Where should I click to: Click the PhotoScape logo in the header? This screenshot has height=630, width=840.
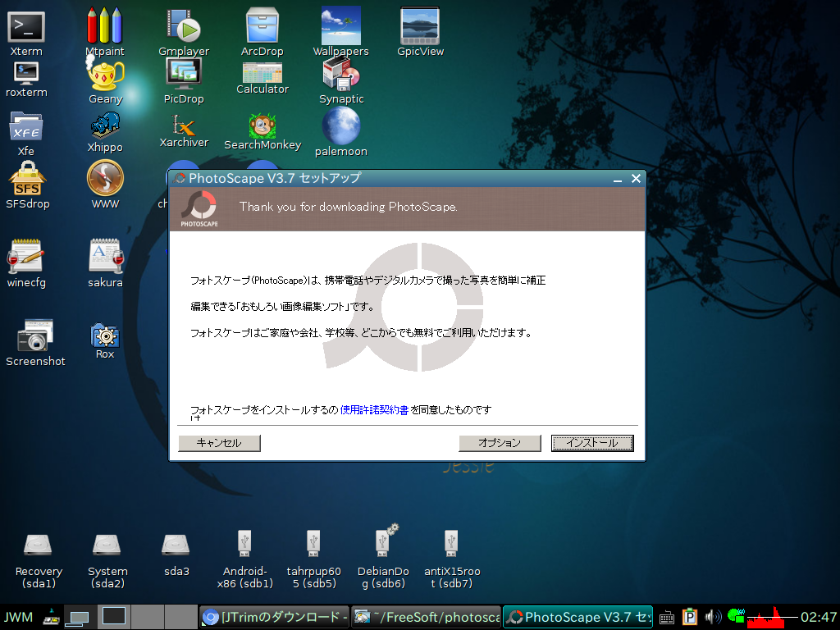point(199,208)
